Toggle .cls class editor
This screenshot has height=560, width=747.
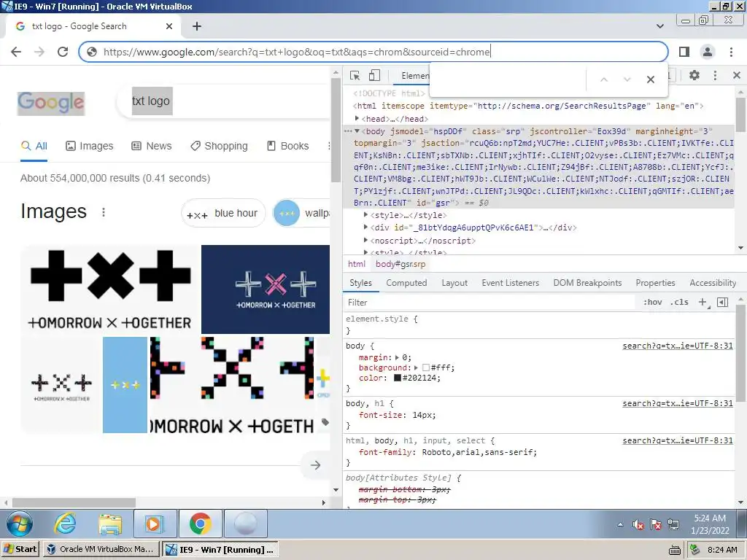coord(679,302)
